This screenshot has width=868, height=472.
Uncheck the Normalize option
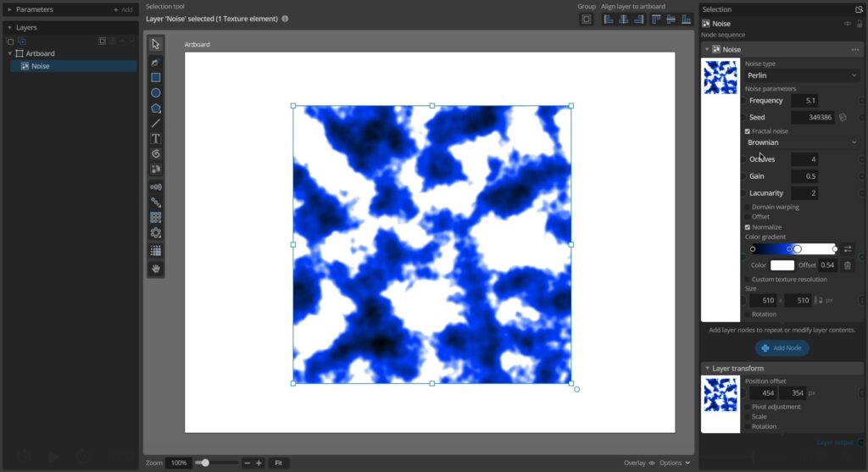click(748, 227)
